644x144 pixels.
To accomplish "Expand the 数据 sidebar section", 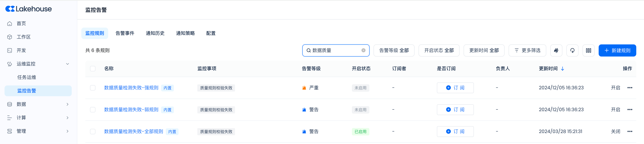I will (68, 104).
